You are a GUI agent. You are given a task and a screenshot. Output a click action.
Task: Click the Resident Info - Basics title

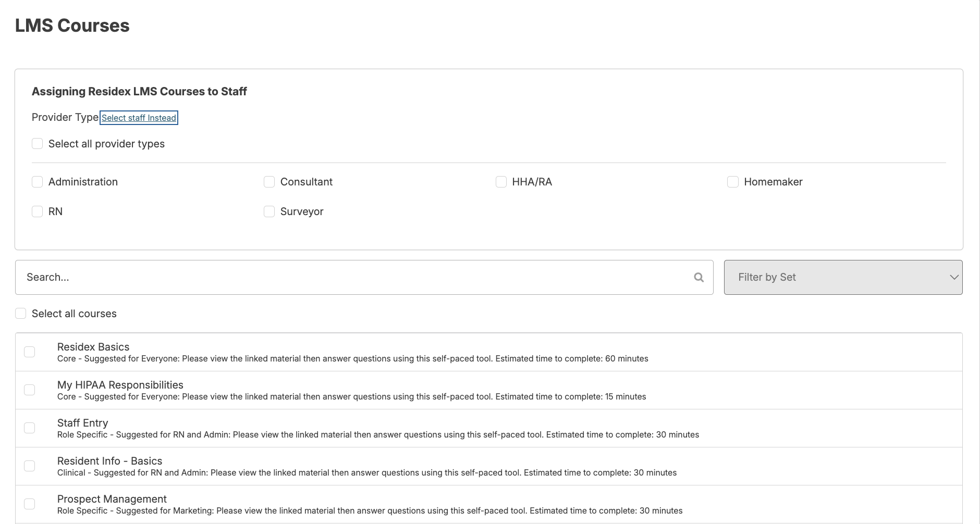point(109,461)
